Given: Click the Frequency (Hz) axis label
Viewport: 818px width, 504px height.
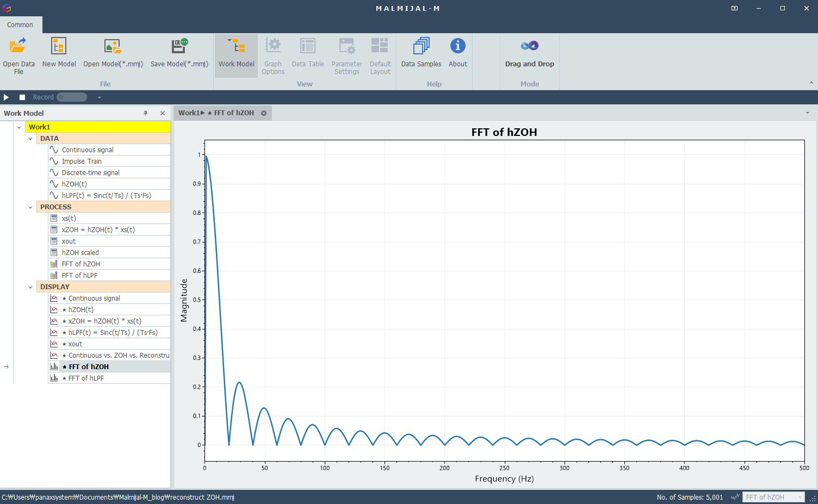Looking at the screenshot, I should click(504, 479).
